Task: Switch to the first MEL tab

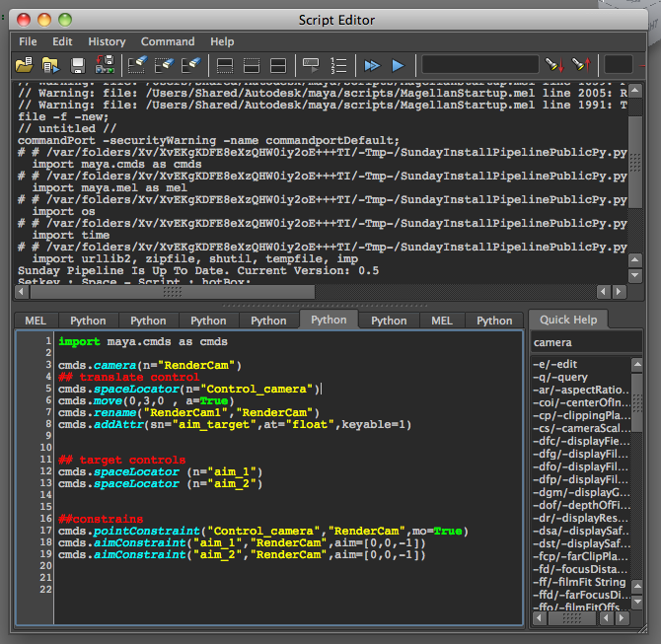Action: point(36,321)
